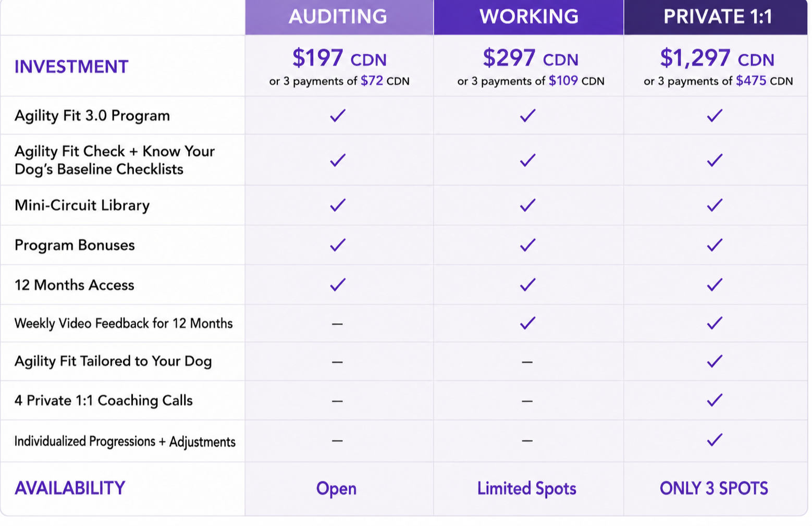The image size is (812, 526).
Task: Click the ONLY 3 SPOTS text
Action: tap(714, 488)
